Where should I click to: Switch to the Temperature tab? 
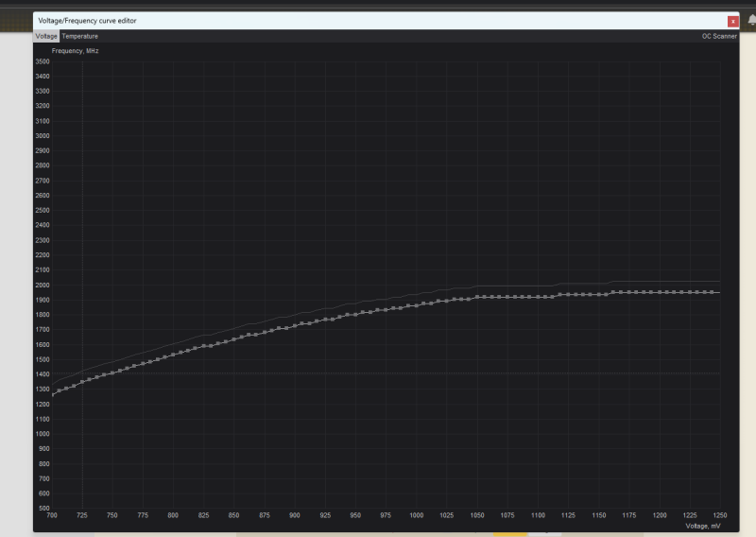80,36
